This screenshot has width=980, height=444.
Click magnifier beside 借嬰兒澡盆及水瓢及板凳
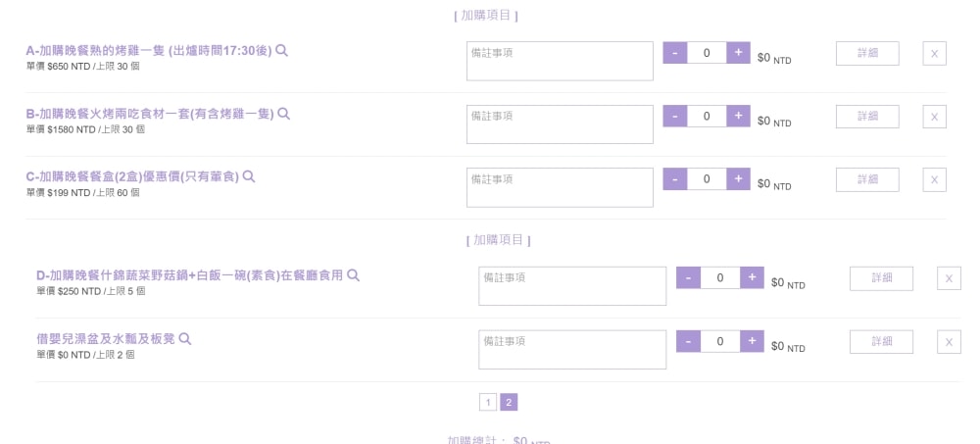185,339
